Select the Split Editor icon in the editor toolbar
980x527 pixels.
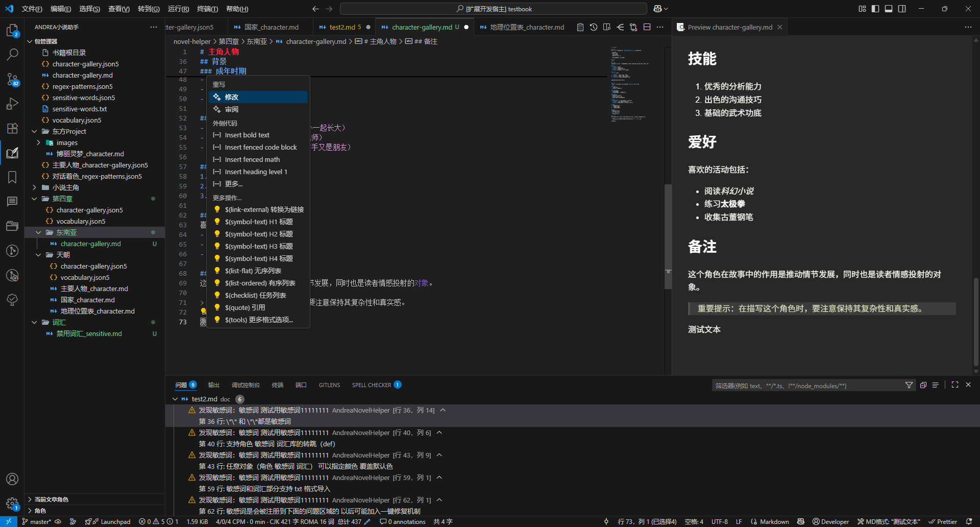(646, 27)
